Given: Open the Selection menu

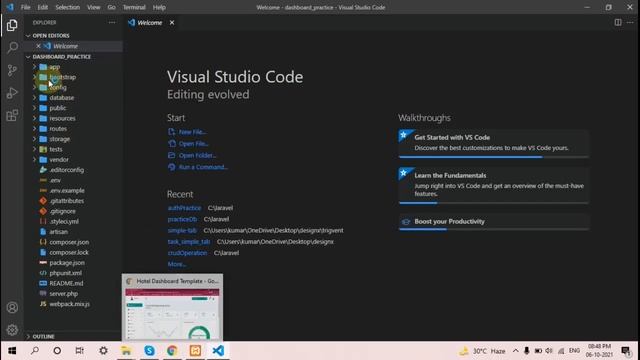Looking at the screenshot, I should coord(67,7).
